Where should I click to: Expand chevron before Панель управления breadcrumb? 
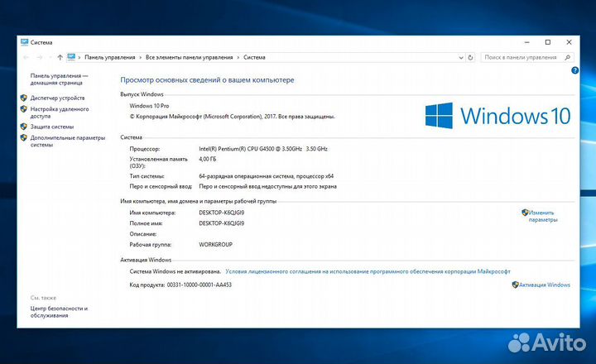79,58
